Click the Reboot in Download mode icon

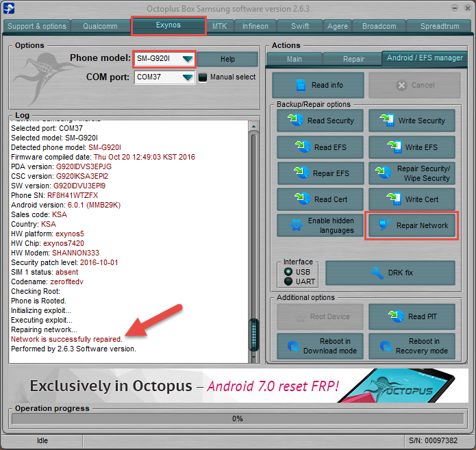click(293, 346)
